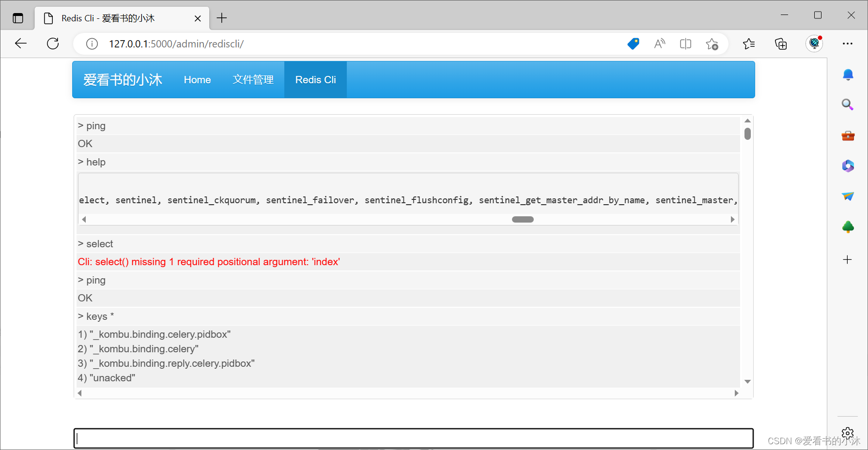This screenshot has width=868, height=450.
Task: Open the shopping price tag icon
Action: 633,44
